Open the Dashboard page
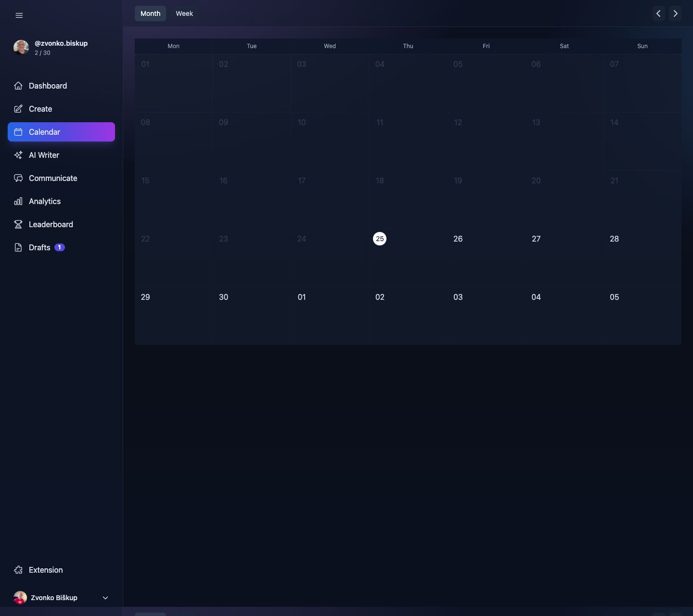This screenshot has width=693, height=616. tap(61, 86)
